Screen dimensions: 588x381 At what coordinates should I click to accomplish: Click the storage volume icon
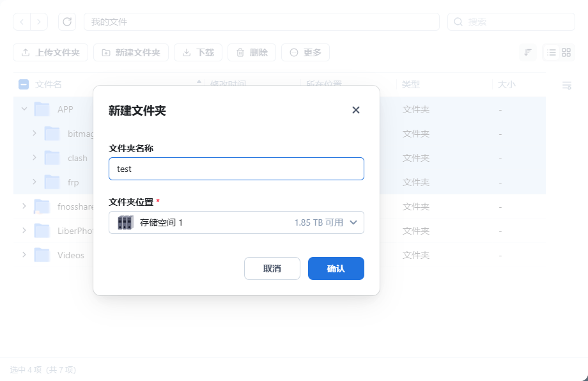click(126, 222)
